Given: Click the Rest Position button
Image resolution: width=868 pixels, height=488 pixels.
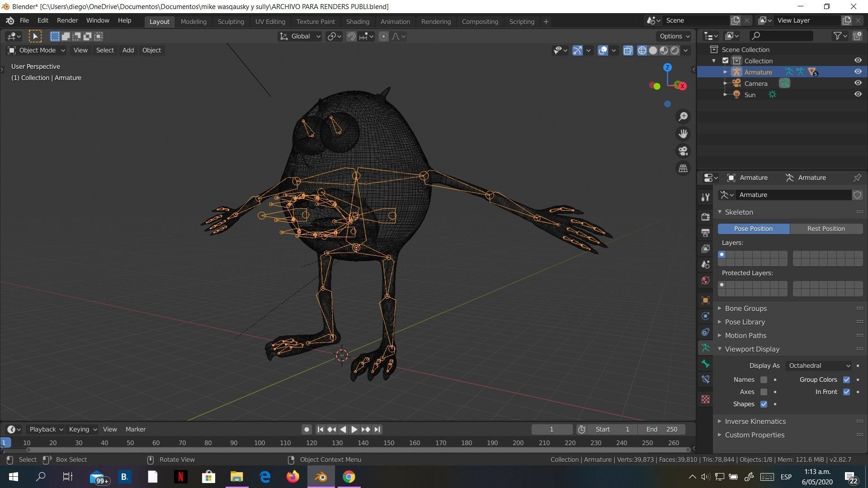Looking at the screenshot, I should coord(826,229).
